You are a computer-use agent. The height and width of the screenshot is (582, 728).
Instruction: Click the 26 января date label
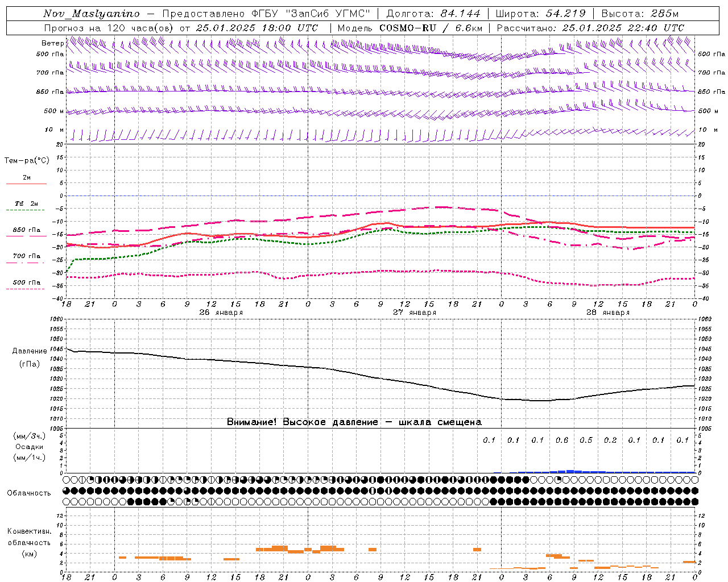(x=221, y=313)
